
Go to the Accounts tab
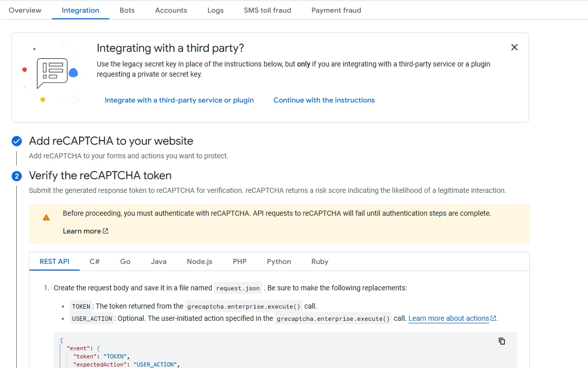(x=171, y=10)
